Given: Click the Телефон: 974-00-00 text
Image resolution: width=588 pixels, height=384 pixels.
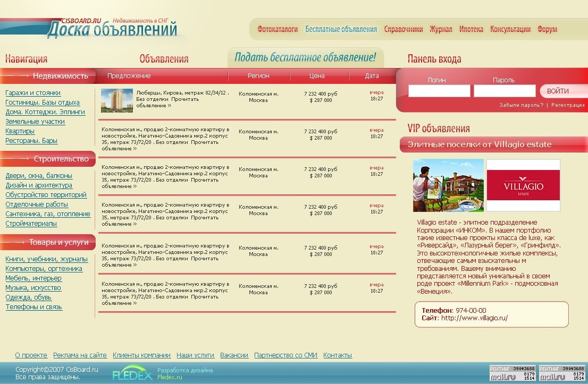Looking at the screenshot, I should pos(453,311).
